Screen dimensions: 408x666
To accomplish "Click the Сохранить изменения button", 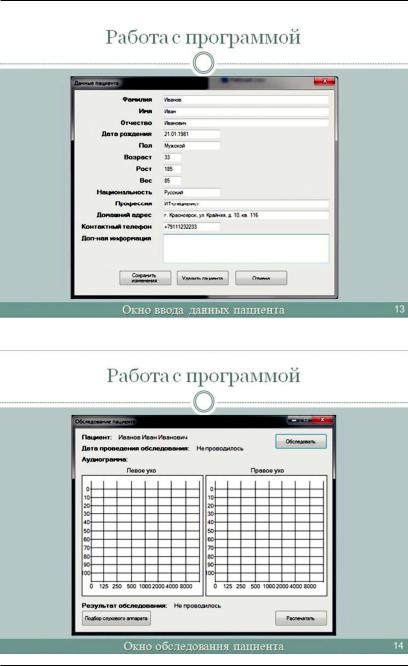I will pyautogui.click(x=145, y=278).
